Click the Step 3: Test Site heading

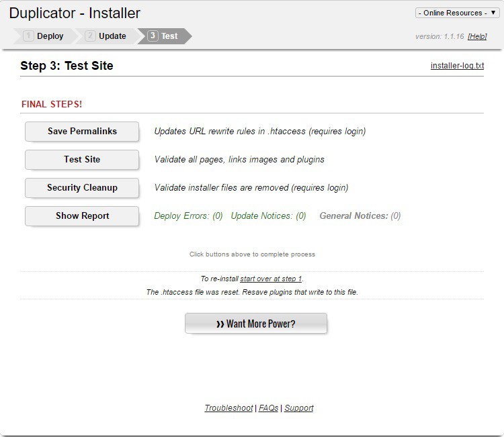[67, 66]
